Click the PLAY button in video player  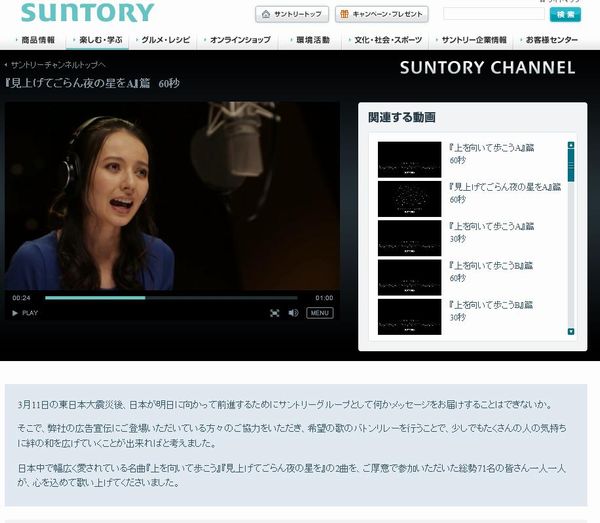(x=25, y=313)
